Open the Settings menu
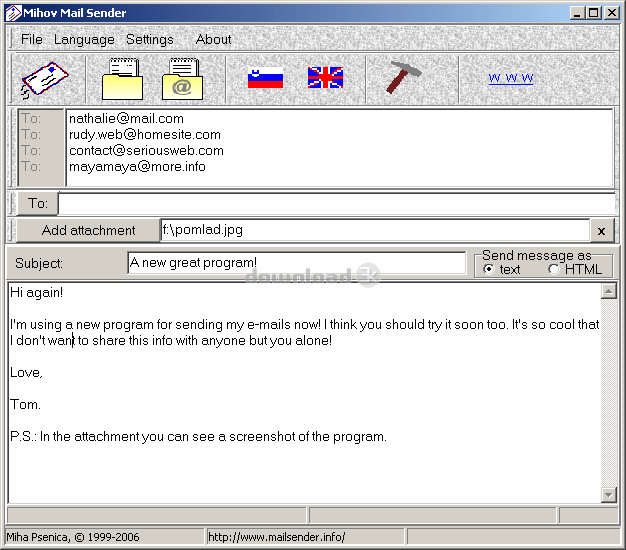The image size is (626, 550). 150,39
